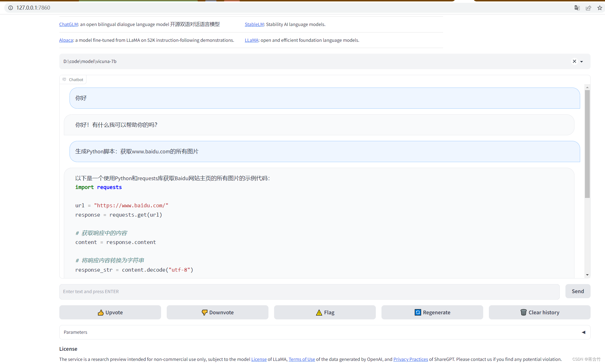This screenshot has height=364, width=605.
Task: Click the code line response_str = content.decode("utf-8")
Action: coord(134,270)
